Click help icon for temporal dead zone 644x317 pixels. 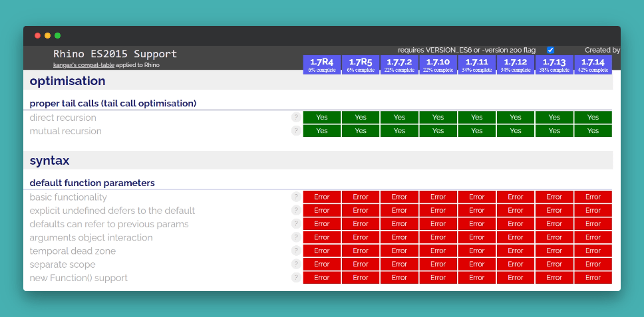tap(295, 251)
